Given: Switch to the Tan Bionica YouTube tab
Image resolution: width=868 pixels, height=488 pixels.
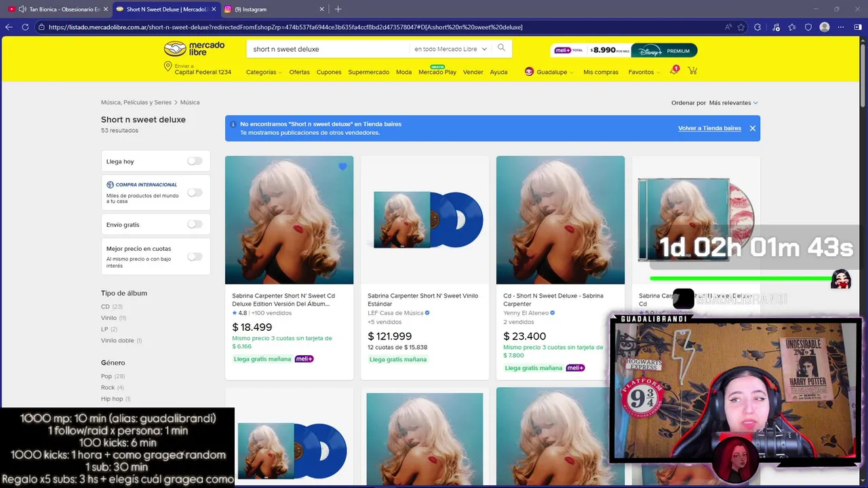Looking at the screenshot, I should pos(57,9).
